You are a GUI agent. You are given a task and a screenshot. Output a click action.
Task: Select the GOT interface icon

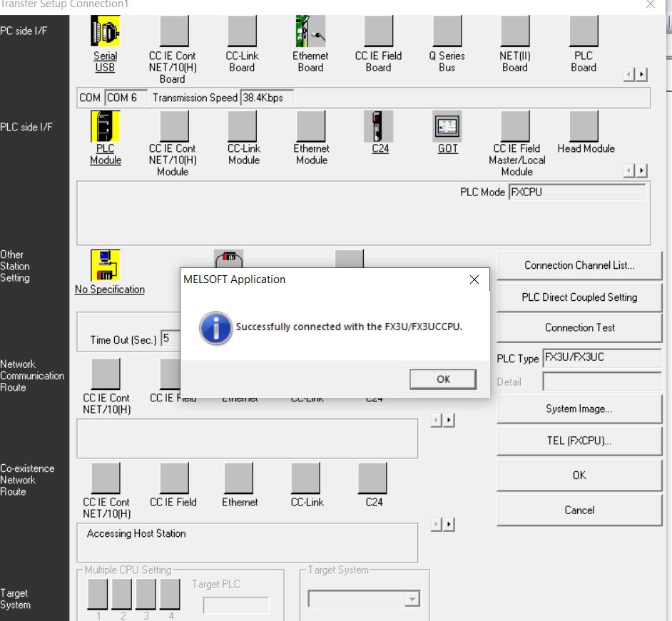447,126
